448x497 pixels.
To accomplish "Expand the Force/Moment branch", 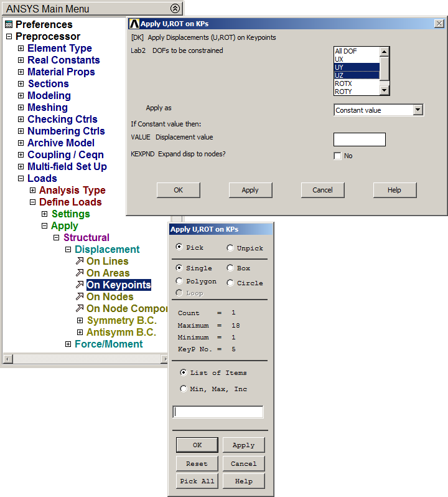I will (x=68, y=344).
